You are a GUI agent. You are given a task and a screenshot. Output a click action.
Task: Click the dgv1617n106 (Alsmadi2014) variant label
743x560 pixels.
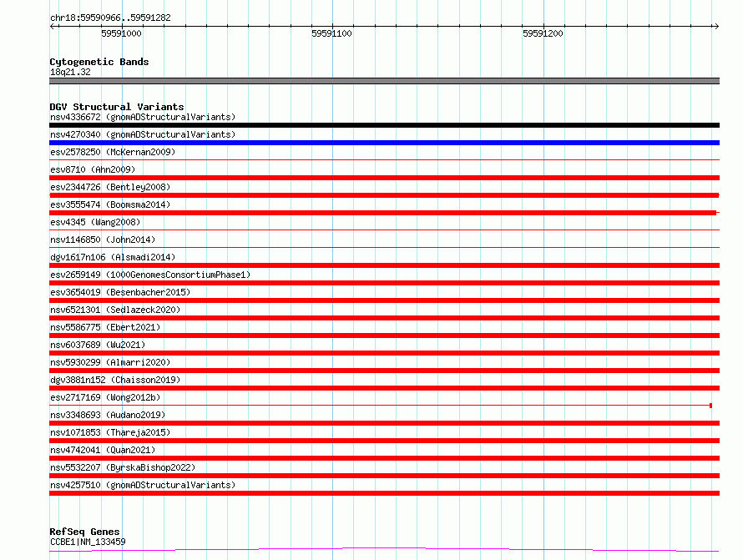coord(112,257)
